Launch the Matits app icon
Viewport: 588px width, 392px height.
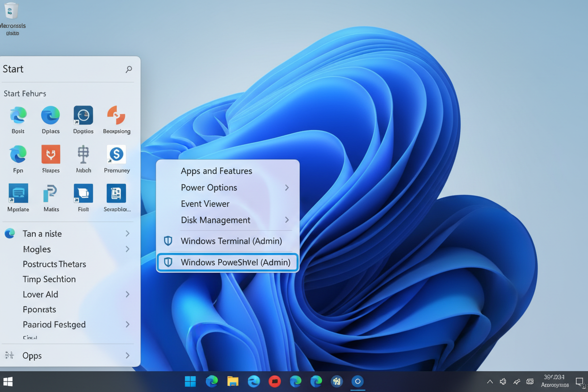[51, 194]
